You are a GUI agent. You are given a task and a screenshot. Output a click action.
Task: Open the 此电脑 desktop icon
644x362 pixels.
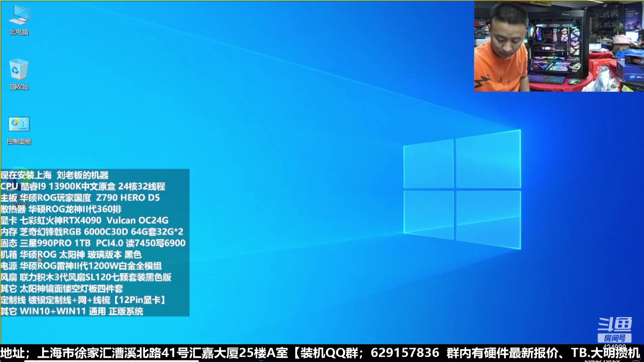coord(19,20)
